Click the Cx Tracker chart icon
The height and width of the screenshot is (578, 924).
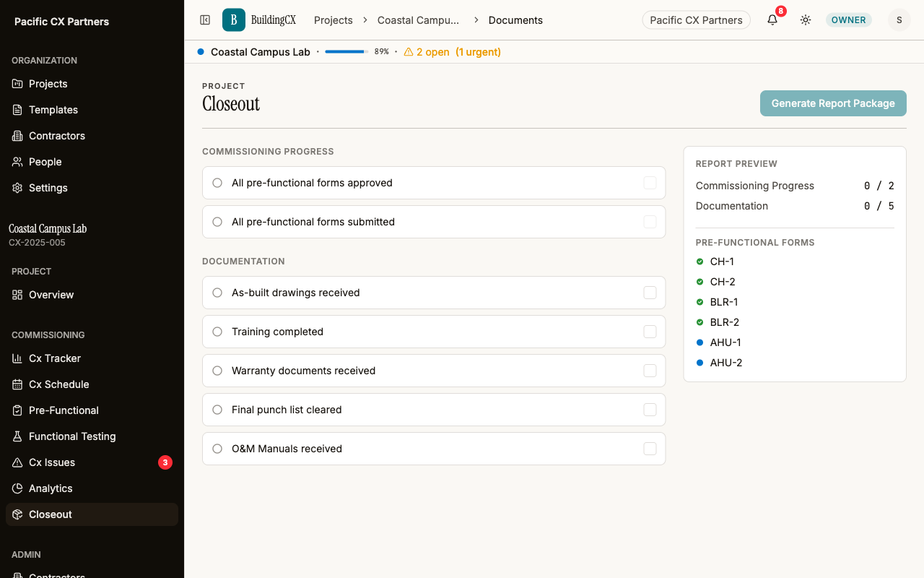coord(17,358)
